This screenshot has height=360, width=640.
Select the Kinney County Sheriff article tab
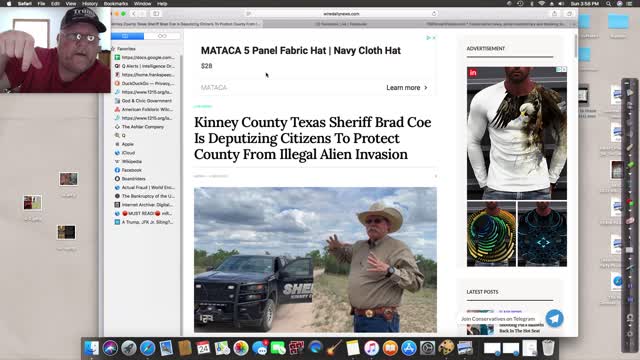186,24
